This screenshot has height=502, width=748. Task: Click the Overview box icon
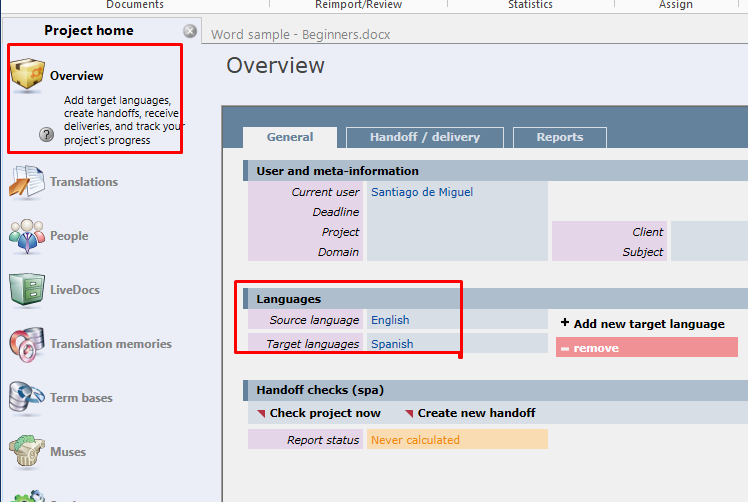pyautogui.click(x=28, y=76)
